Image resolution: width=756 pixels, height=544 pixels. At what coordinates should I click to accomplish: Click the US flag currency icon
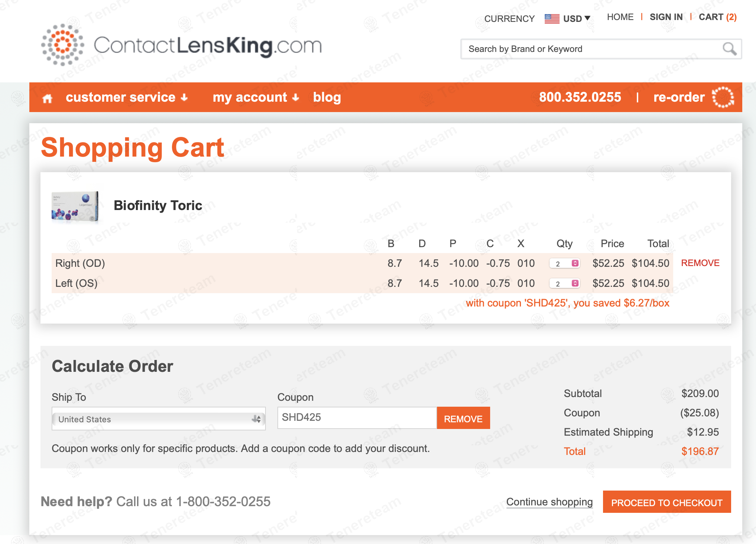(x=552, y=19)
